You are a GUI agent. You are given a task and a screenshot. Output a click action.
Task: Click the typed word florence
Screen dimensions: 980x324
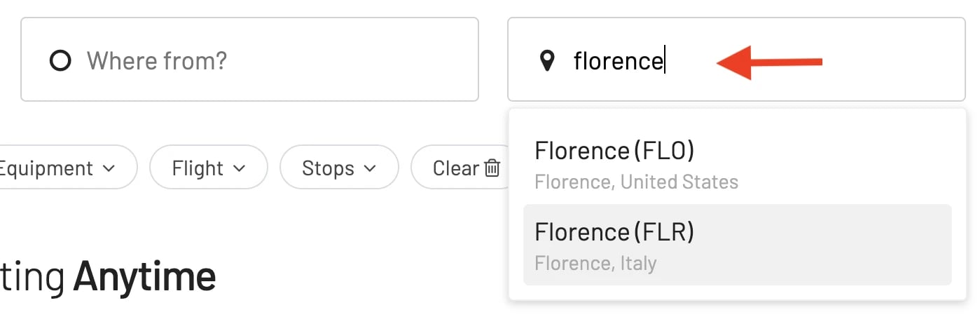tap(619, 61)
